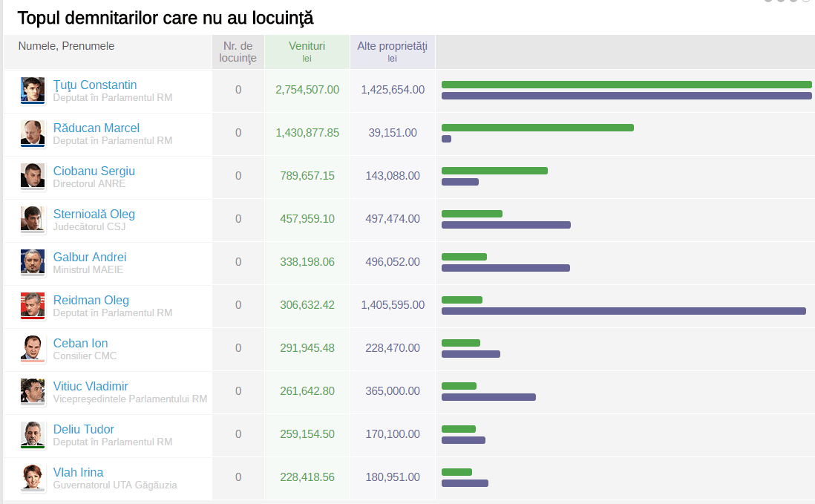Click Țuțu Constantin's green income bar

626,85
